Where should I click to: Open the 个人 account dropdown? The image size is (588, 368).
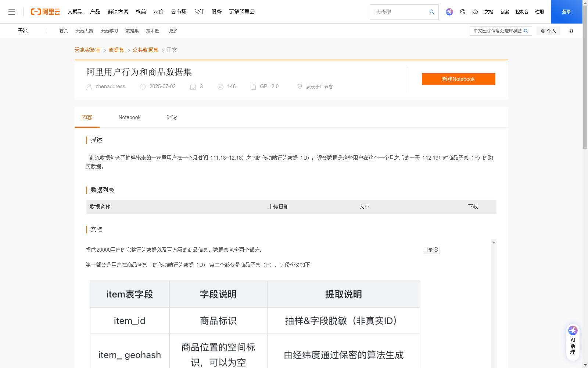click(548, 31)
